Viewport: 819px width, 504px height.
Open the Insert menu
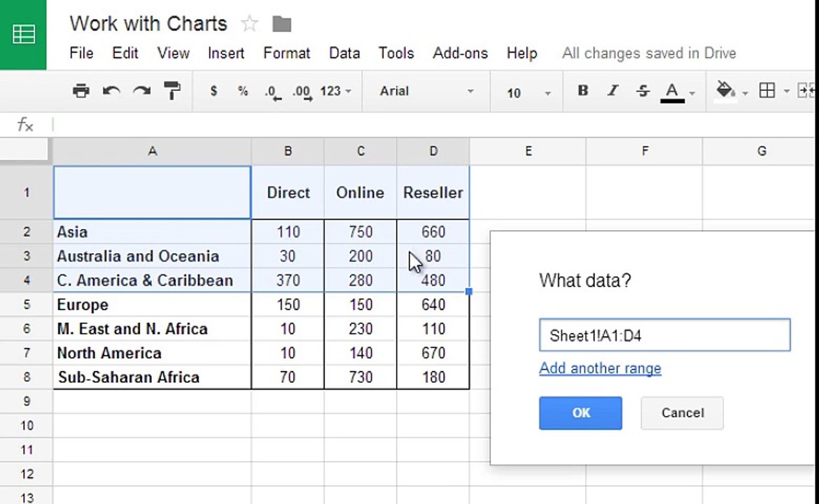tap(225, 53)
